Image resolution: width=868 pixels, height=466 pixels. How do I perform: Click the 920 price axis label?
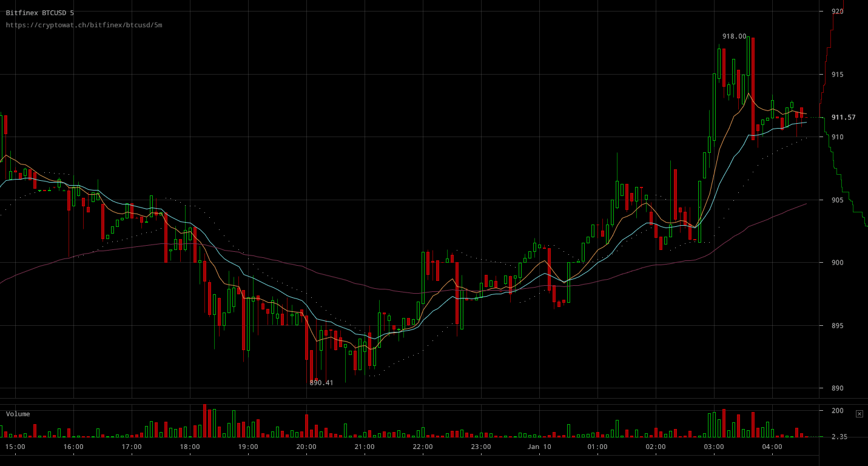(x=837, y=11)
